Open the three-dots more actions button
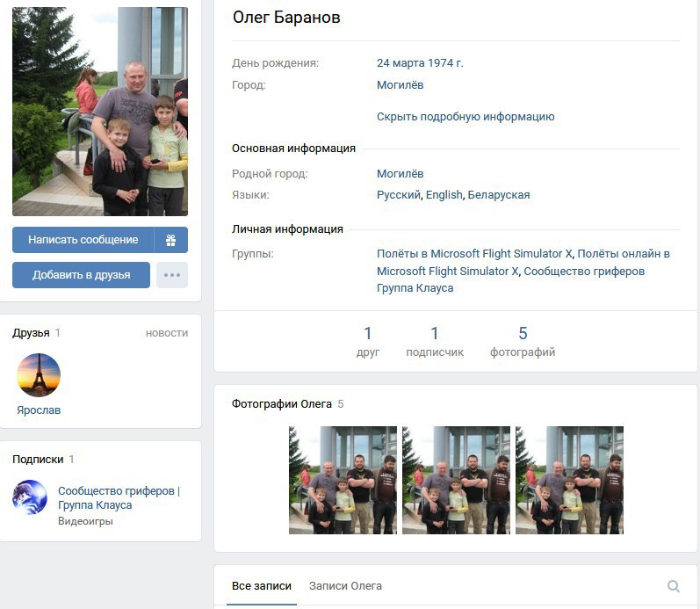This screenshot has width=700, height=609. [x=172, y=275]
